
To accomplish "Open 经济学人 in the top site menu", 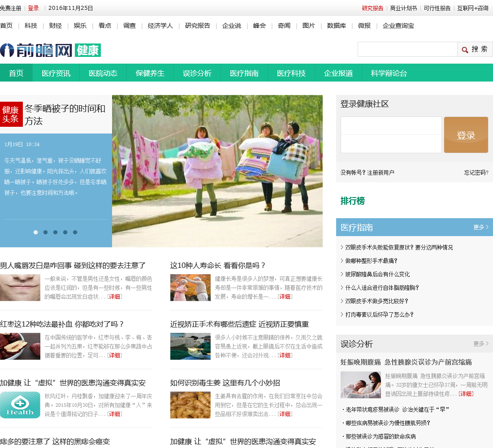I will (160, 26).
